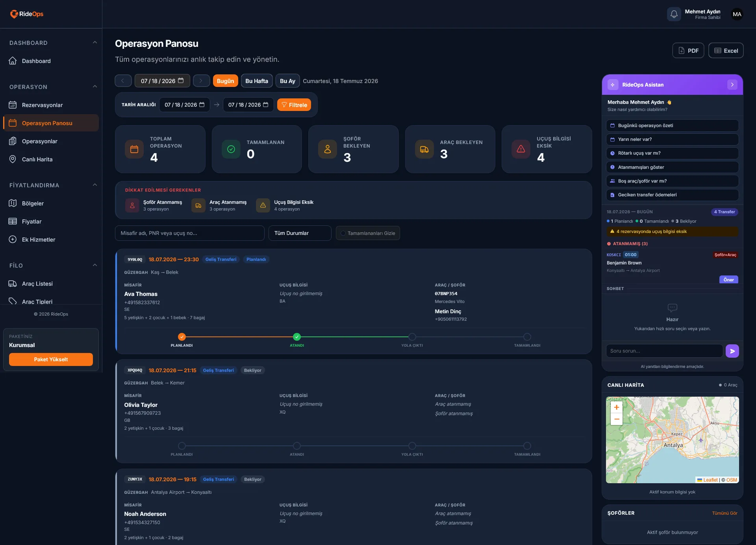
Task: Open Rezervasyonlar in the sidebar
Action: (x=51, y=105)
